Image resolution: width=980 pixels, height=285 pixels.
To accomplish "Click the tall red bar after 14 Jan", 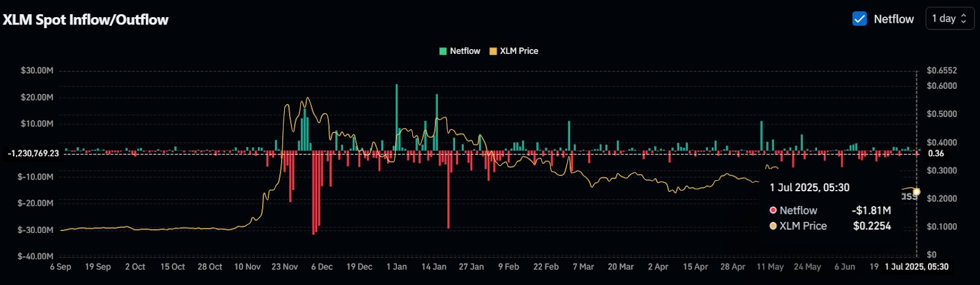I will click(x=448, y=190).
